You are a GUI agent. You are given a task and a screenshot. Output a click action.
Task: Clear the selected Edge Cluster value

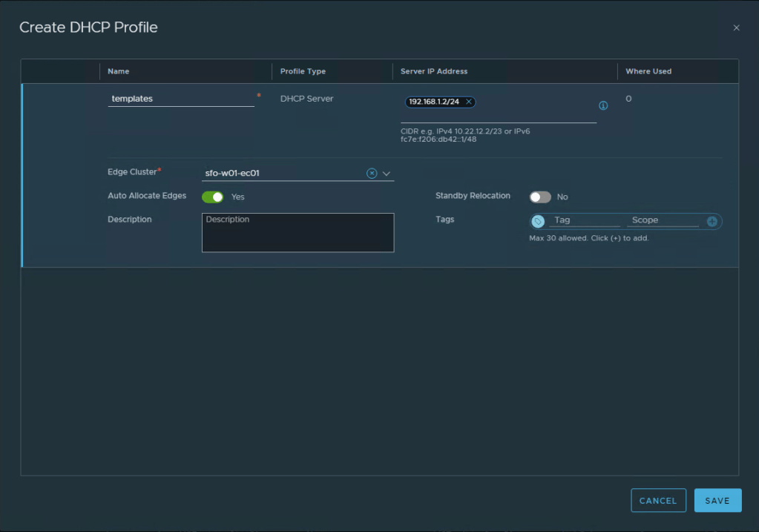(372, 173)
